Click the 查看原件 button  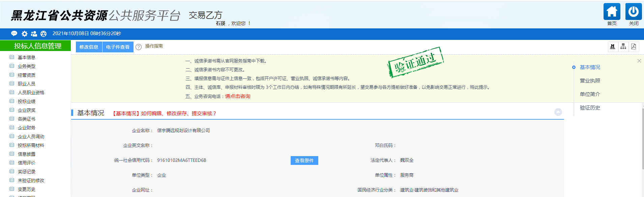pyautogui.click(x=304, y=161)
